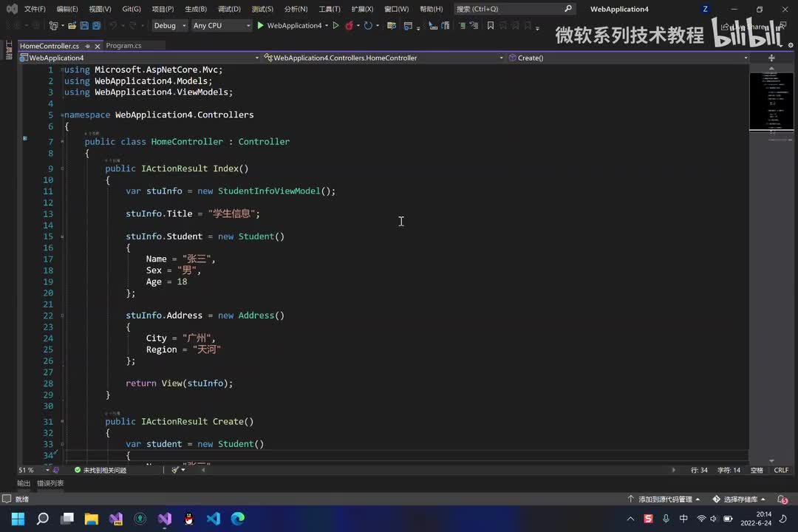Open the Any CPU platform dropdown
Image resolution: width=798 pixels, height=532 pixels.
pyautogui.click(x=222, y=25)
